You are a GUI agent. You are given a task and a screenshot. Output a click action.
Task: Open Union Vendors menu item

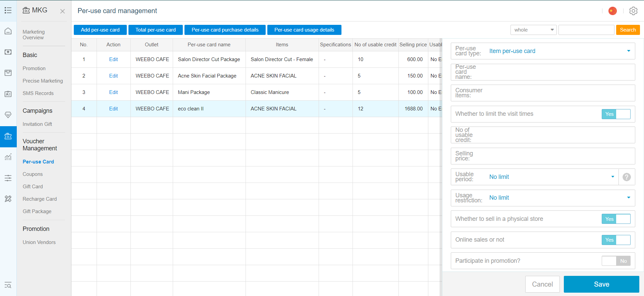[39, 242]
